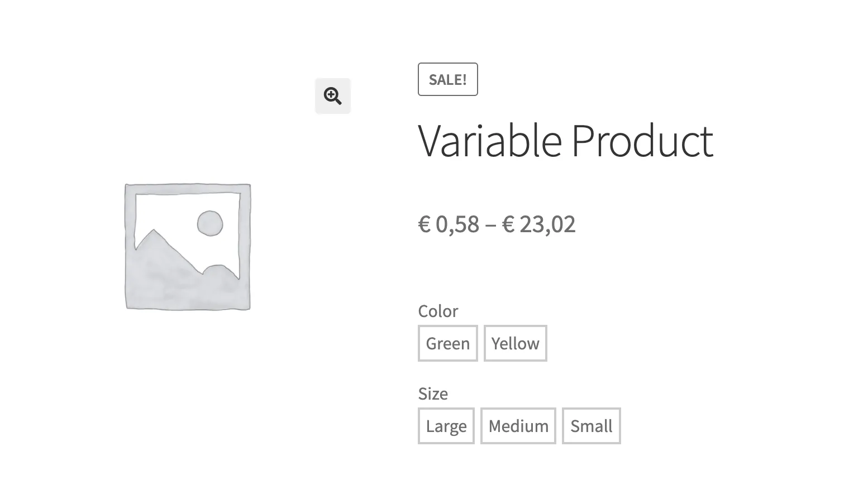Click the Size attribute label
This screenshot has height=480, width=868.
433,393
